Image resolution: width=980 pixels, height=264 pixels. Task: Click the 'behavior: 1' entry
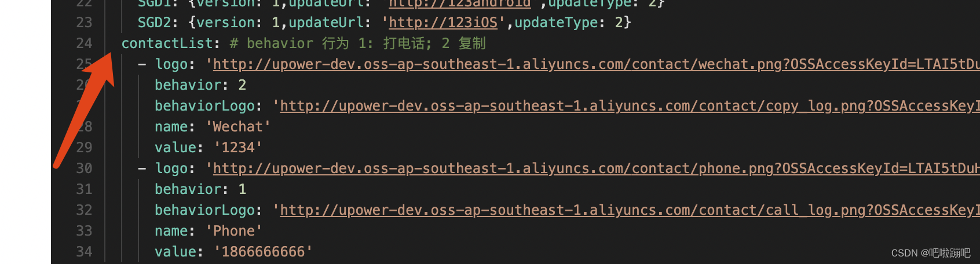(x=200, y=189)
